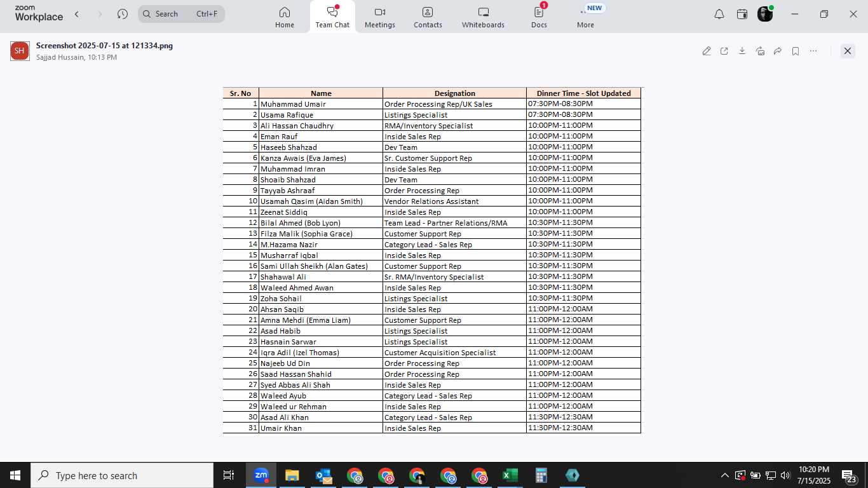Click the preview sender line "Sajjad Hussain, 10:13 PM"

pos(76,57)
